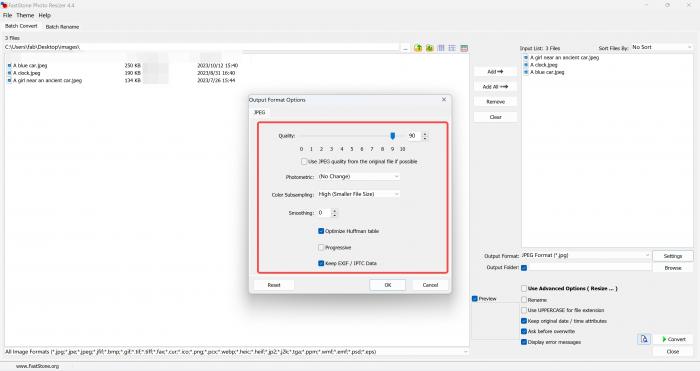Select 'A blue car.jpeg' in the source file list
This screenshot has height=371, width=700.
(30, 65)
